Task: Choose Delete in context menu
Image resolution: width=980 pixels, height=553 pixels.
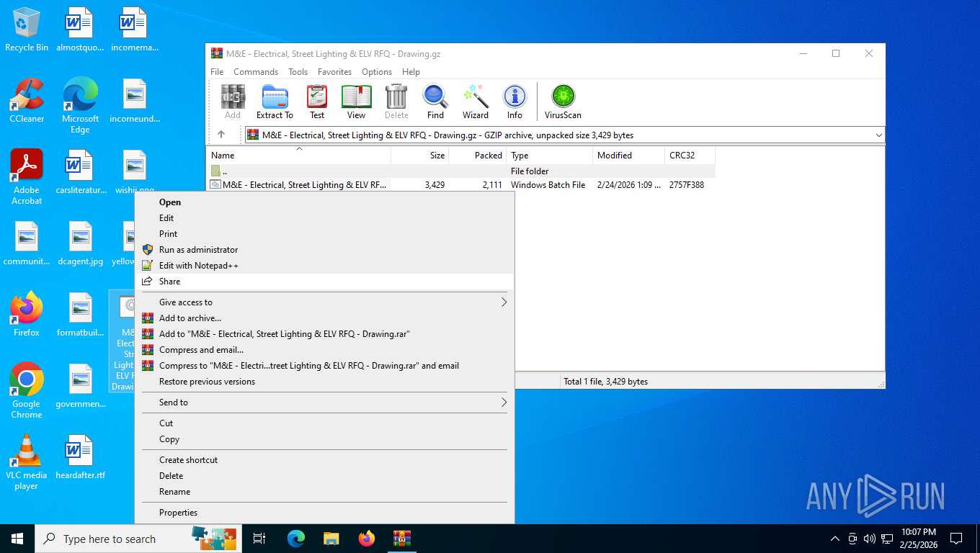Action: (324, 476)
